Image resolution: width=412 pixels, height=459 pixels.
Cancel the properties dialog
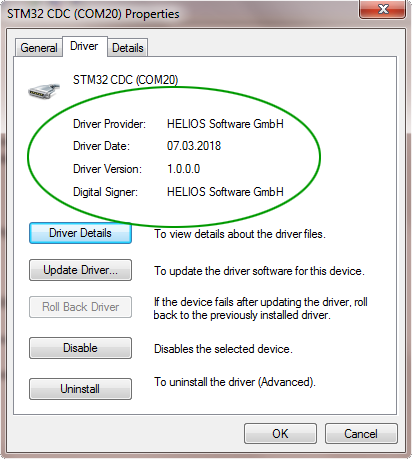[x=361, y=434]
